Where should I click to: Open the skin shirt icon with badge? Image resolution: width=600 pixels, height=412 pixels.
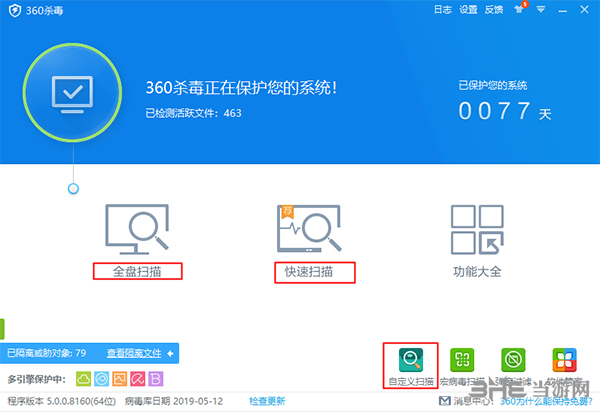click(x=520, y=8)
